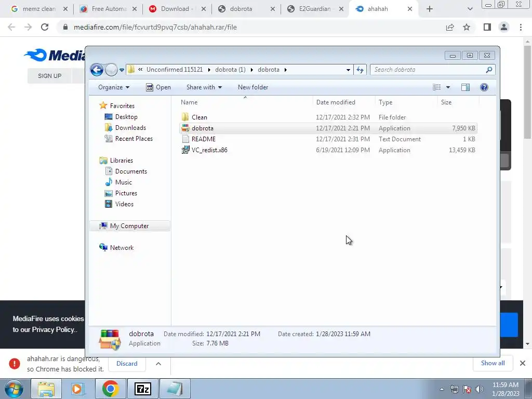Sort by Type column header
The width and height of the screenshot is (532, 399).
coord(406,102)
